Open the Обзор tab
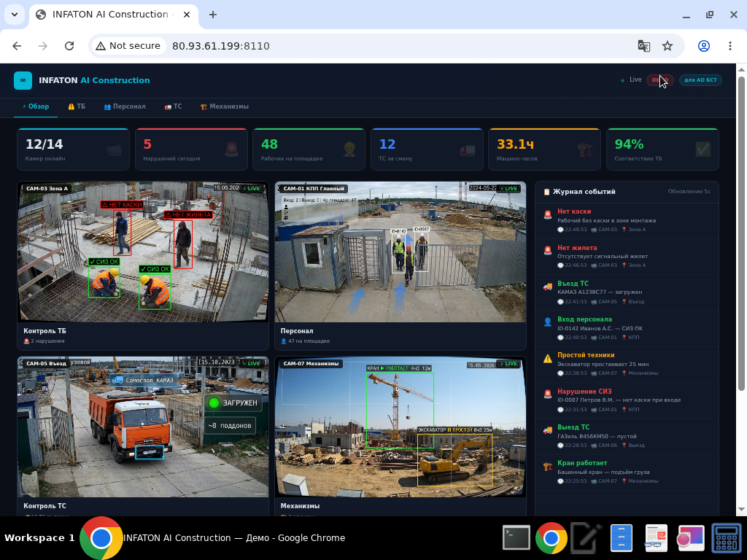The width and height of the screenshot is (747, 560). [x=36, y=106]
